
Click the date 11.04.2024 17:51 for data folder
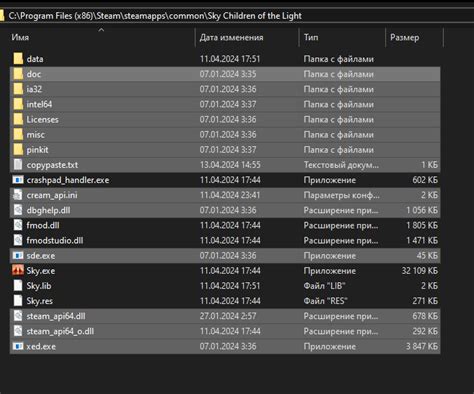point(230,59)
